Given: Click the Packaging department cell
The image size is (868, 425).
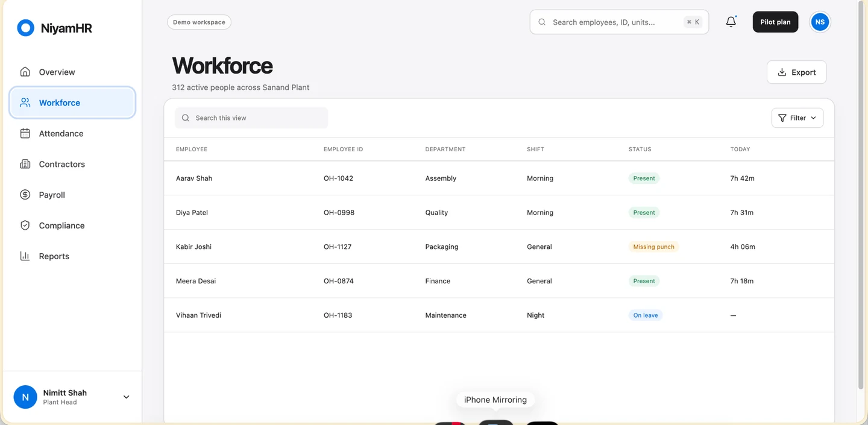Looking at the screenshot, I should click(442, 247).
